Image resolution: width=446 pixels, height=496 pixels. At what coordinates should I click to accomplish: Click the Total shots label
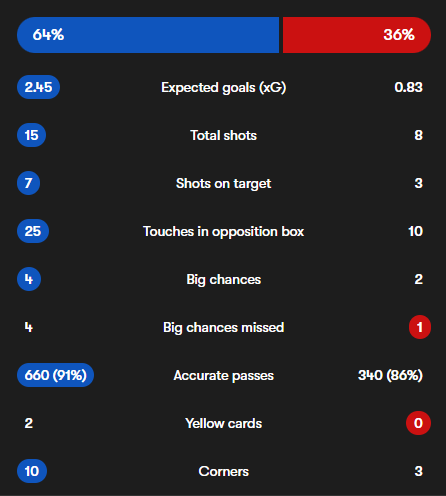pyautogui.click(x=224, y=135)
